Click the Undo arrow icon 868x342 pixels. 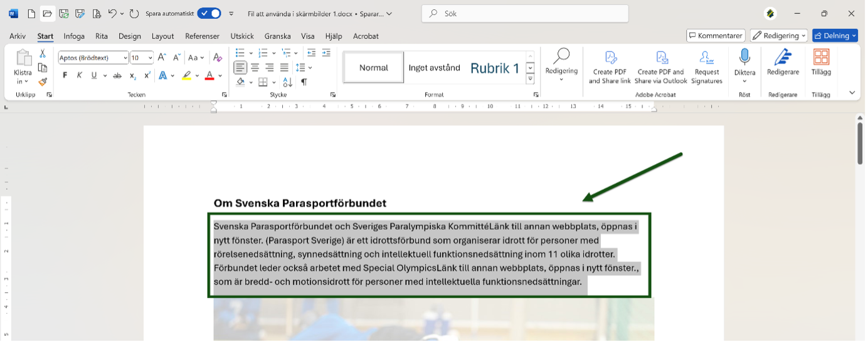(112, 14)
